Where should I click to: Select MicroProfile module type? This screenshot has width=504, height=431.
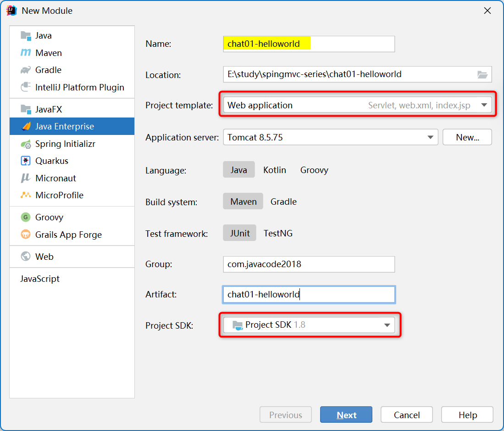(x=72, y=195)
